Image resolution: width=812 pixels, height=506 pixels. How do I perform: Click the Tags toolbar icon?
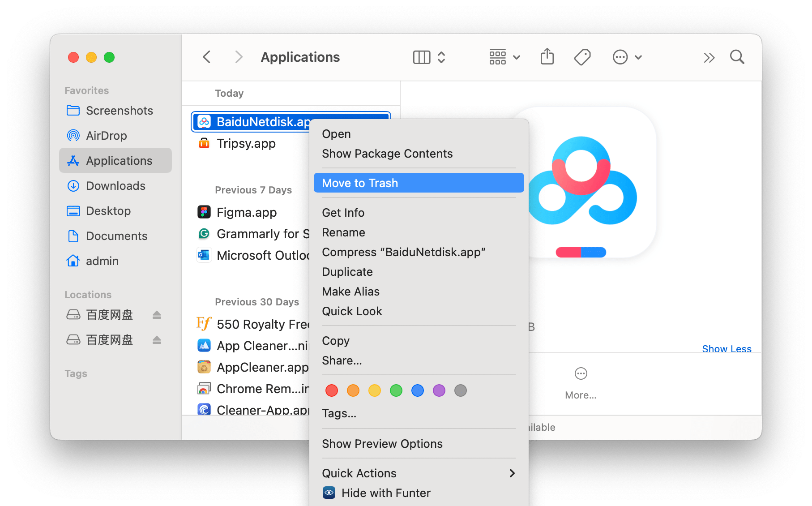tap(582, 57)
